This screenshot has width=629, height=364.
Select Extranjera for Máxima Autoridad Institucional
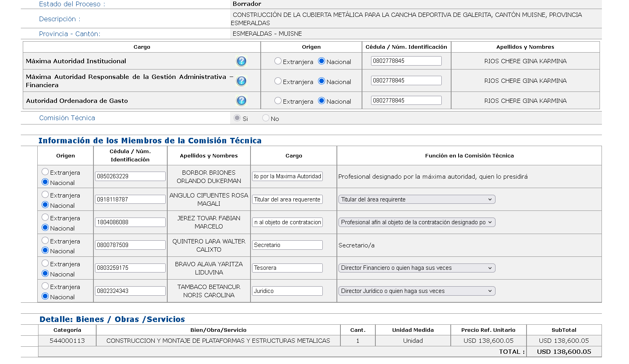click(278, 61)
